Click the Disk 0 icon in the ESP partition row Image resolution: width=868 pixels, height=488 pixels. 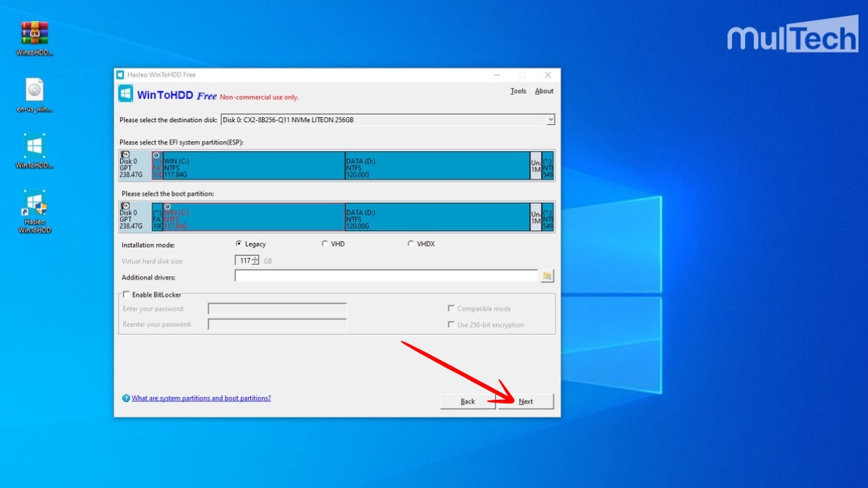click(125, 155)
